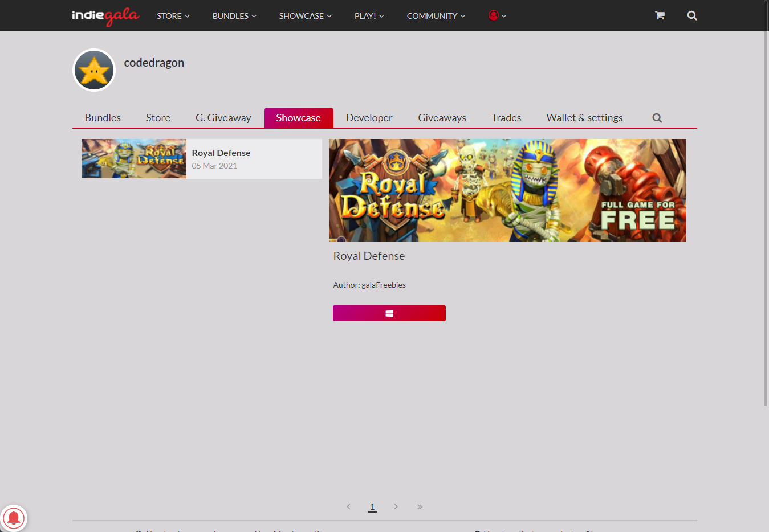Switch to the Developer tab
Viewport: 769px width, 532px height.
click(369, 118)
